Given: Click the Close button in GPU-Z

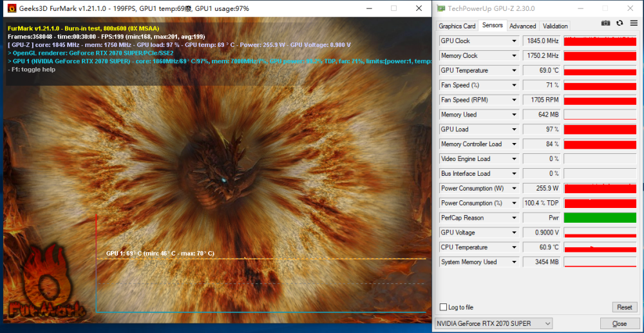Looking at the screenshot, I should click(x=620, y=324).
